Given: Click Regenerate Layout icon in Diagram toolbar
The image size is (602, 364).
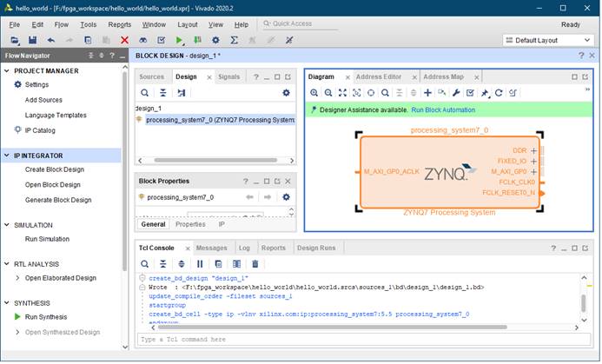Looking at the screenshot, I should [499, 93].
